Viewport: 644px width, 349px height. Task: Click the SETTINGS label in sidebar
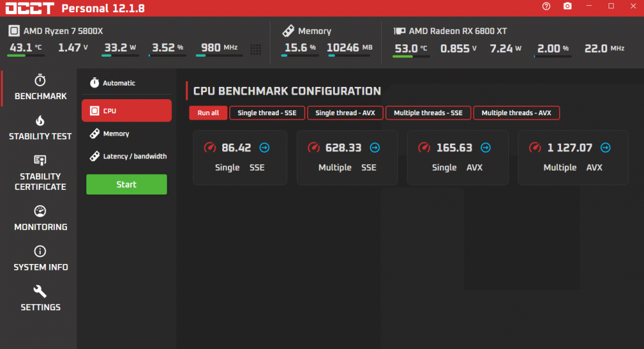(41, 307)
